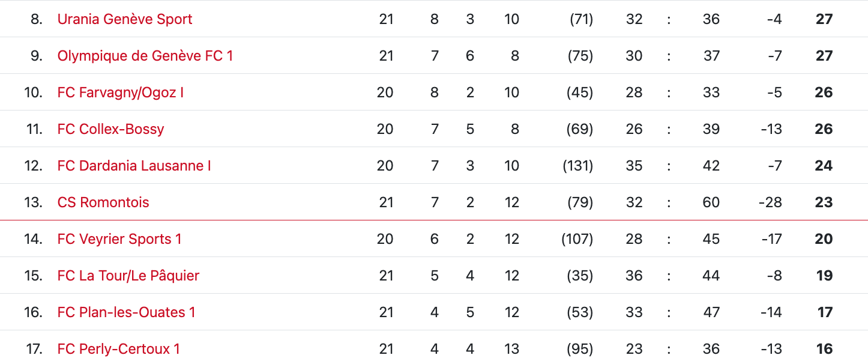Click Urania Genève Sport points total 27
868x364 pixels.
(824, 19)
